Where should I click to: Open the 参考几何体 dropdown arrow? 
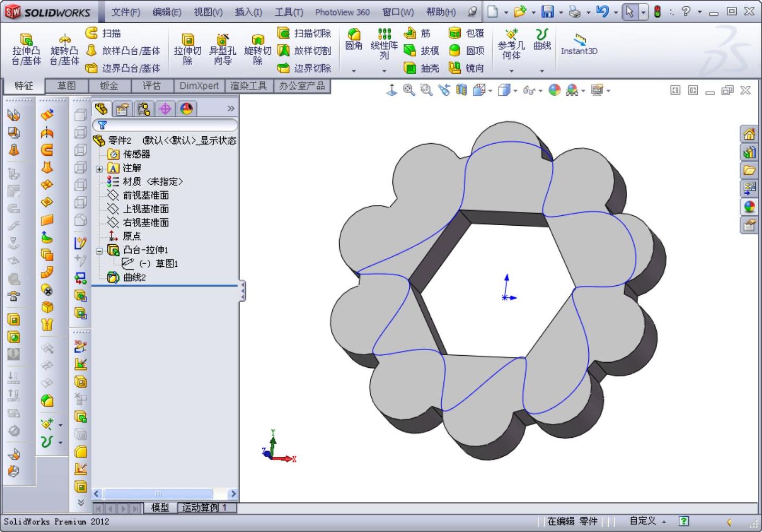(511, 71)
